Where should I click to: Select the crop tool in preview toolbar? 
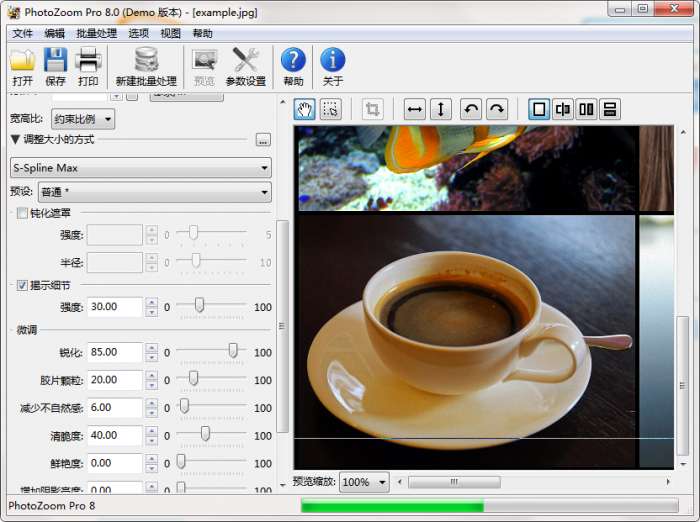click(372, 109)
